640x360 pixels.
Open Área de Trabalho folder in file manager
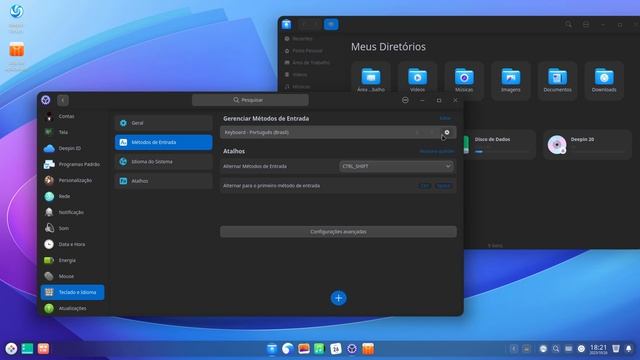pyautogui.click(x=371, y=80)
